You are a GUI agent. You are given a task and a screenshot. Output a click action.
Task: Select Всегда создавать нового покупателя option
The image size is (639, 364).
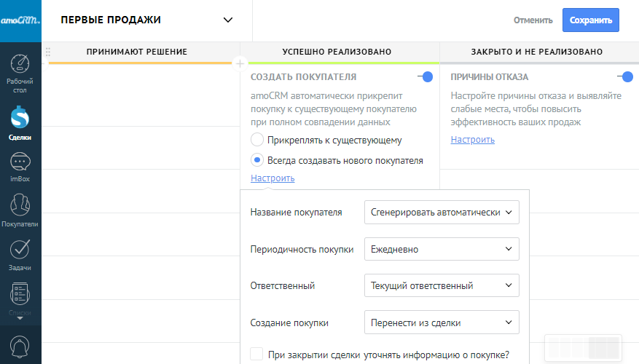(256, 160)
